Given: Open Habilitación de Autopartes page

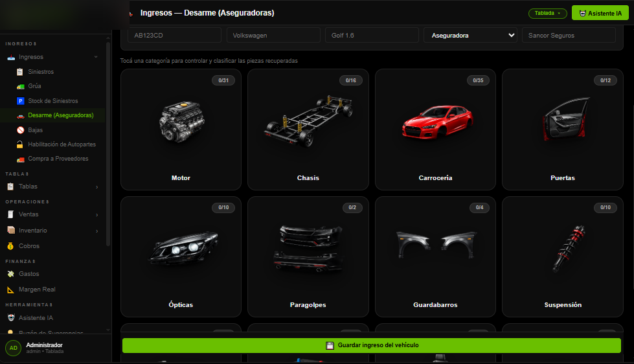Looking at the screenshot, I should coord(62,144).
